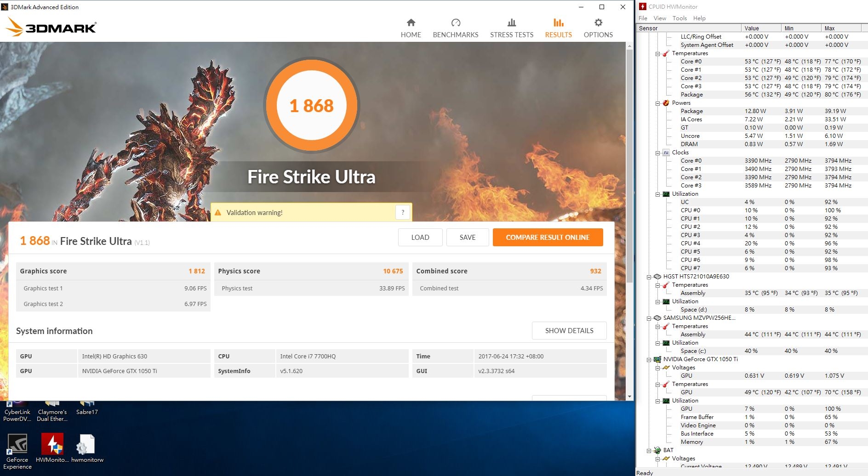Click HGST Temperatures thermometer icon
This screenshot has height=476, width=868.
click(666, 285)
